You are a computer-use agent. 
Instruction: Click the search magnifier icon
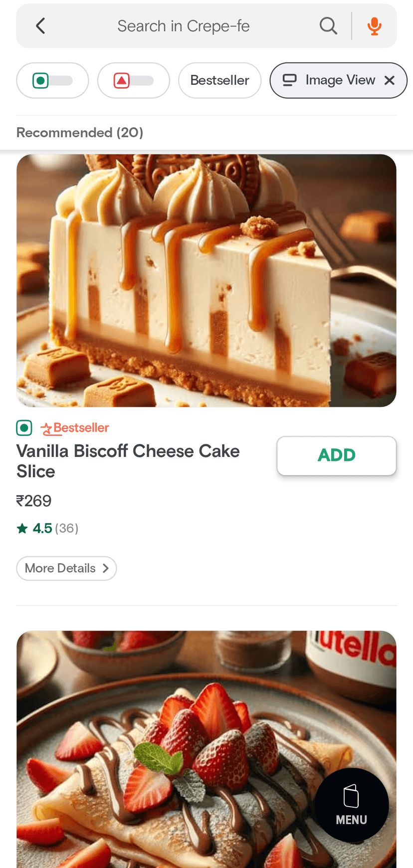[x=328, y=26]
